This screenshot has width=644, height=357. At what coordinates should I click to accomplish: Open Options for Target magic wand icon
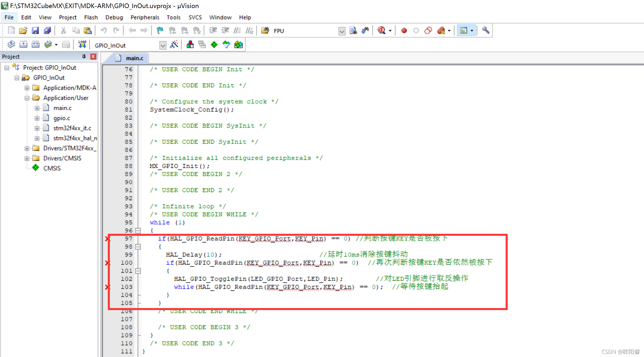(174, 45)
